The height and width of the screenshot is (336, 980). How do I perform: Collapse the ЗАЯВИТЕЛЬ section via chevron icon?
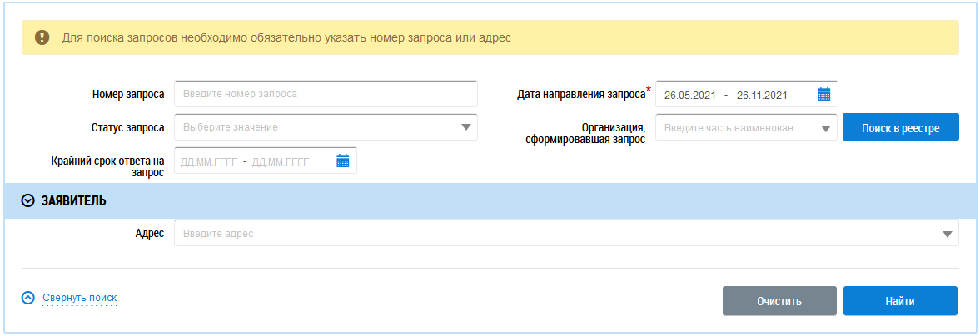point(28,201)
